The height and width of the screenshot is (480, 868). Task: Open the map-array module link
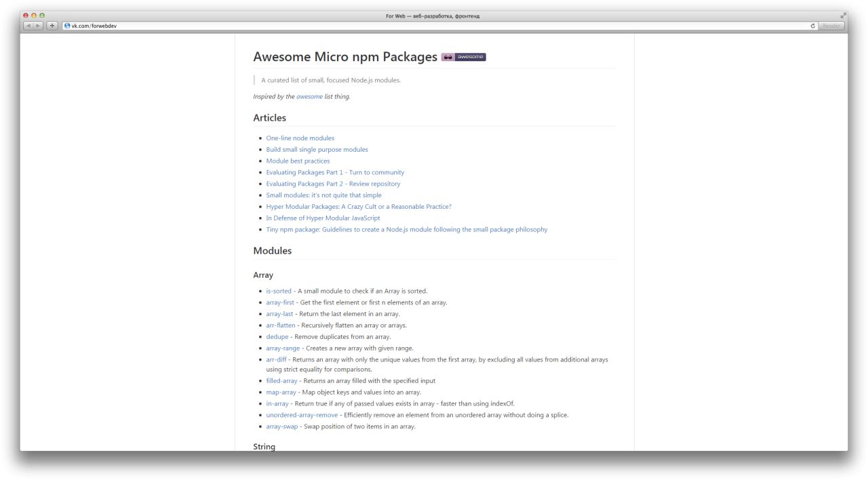pos(281,392)
